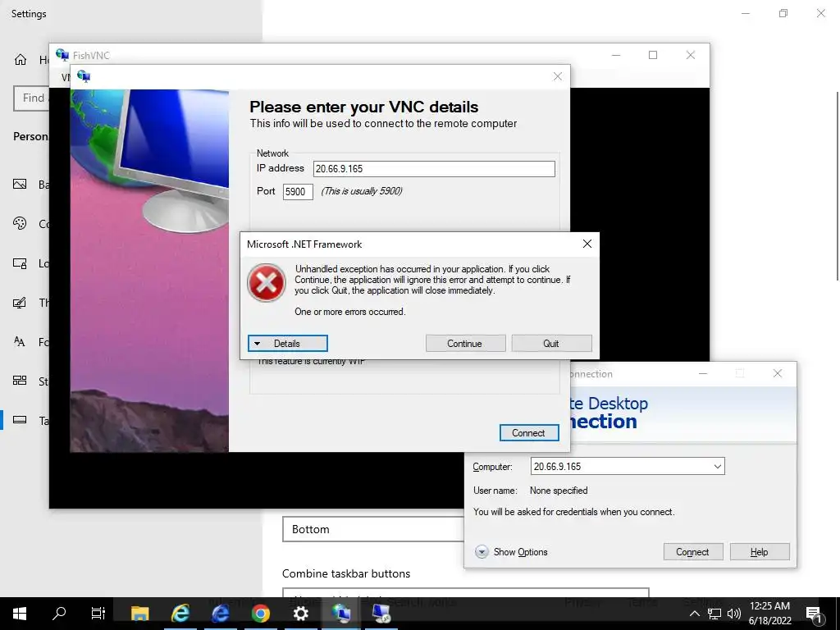Click the Start icon in Settings sidebar

[x=20, y=381]
